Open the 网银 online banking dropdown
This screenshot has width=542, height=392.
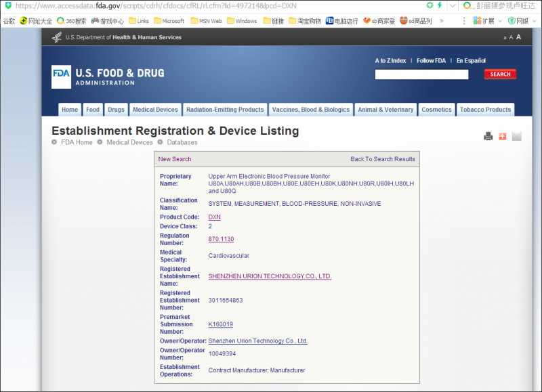pyautogui.click(x=522, y=21)
